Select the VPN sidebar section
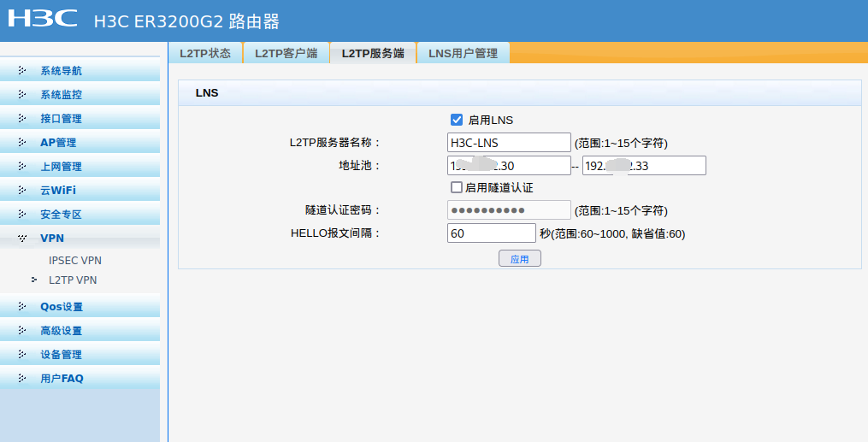868x442 pixels. click(80, 238)
